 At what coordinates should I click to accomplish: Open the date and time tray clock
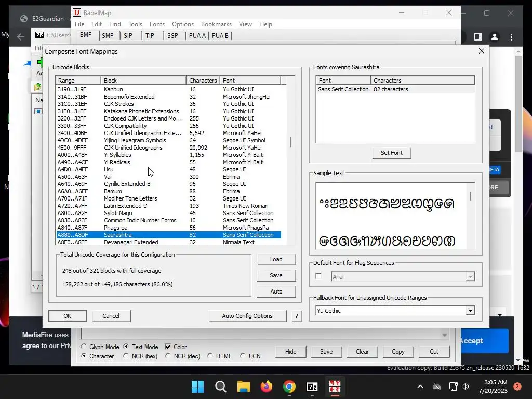tap(493, 387)
